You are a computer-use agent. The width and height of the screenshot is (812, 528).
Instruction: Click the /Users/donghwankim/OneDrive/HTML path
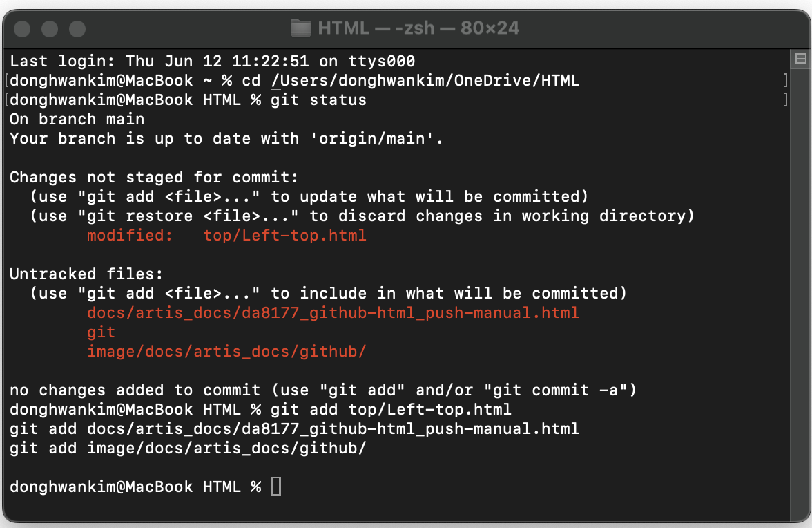[x=425, y=81]
